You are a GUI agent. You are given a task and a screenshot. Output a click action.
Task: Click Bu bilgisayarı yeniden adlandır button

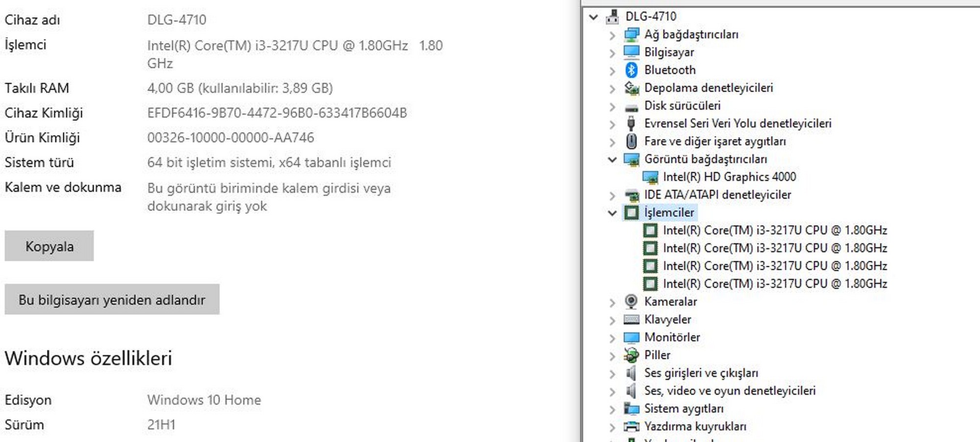112,300
